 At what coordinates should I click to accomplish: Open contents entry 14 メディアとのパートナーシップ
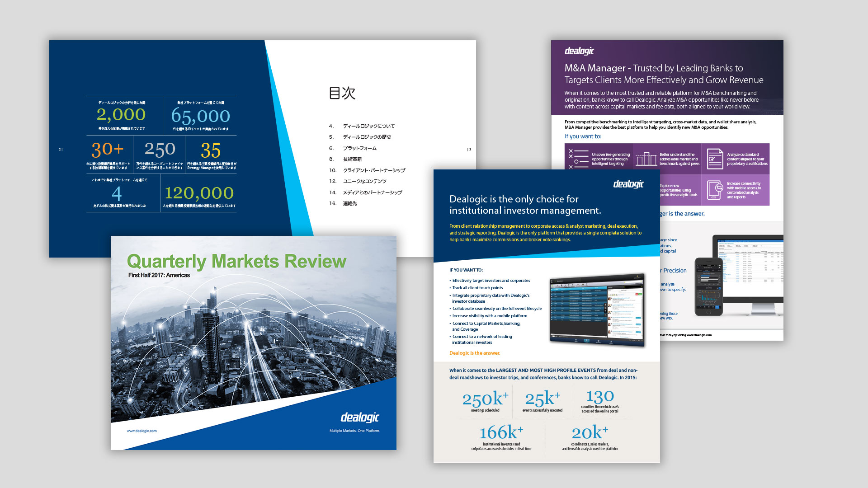366,192
